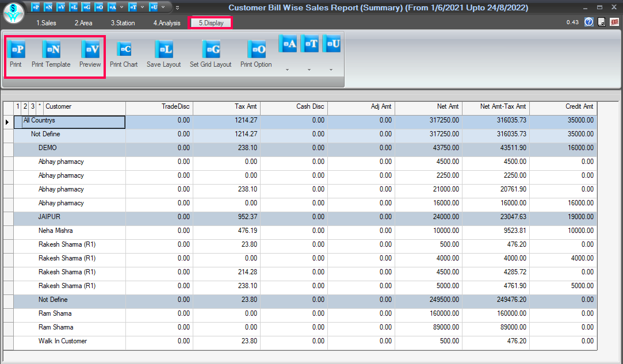Click the Print Chart ribbon icon

coord(124,53)
